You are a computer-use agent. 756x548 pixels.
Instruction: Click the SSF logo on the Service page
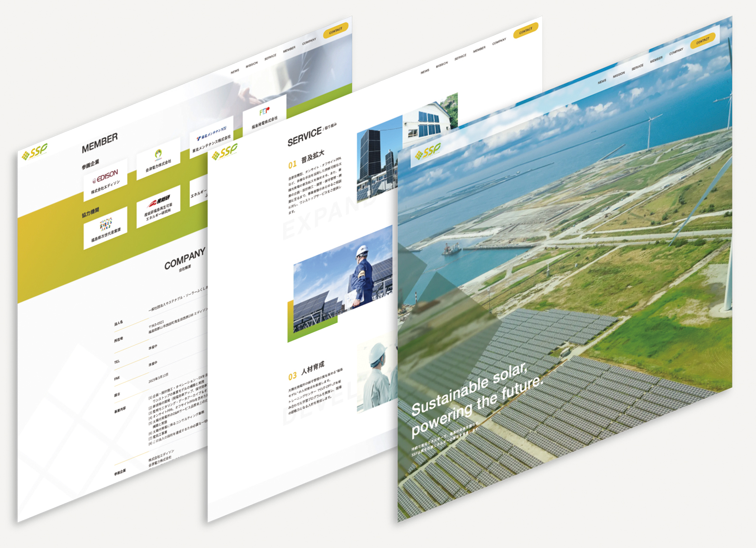click(225, 152)
